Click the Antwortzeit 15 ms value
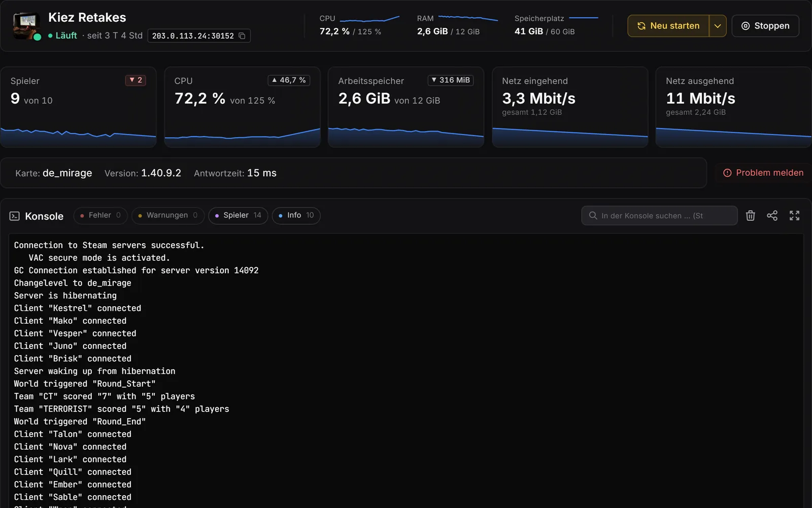Screen dimensions: 812x508 coord(262,173)
